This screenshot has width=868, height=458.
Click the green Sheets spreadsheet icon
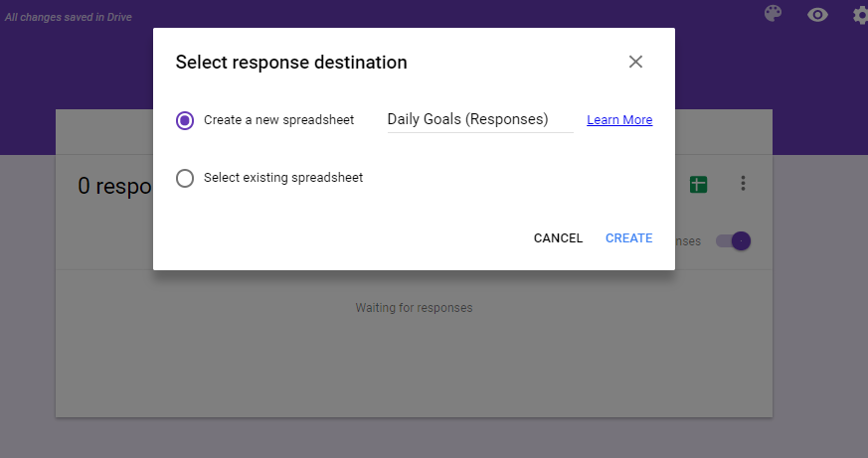[698, 184]
